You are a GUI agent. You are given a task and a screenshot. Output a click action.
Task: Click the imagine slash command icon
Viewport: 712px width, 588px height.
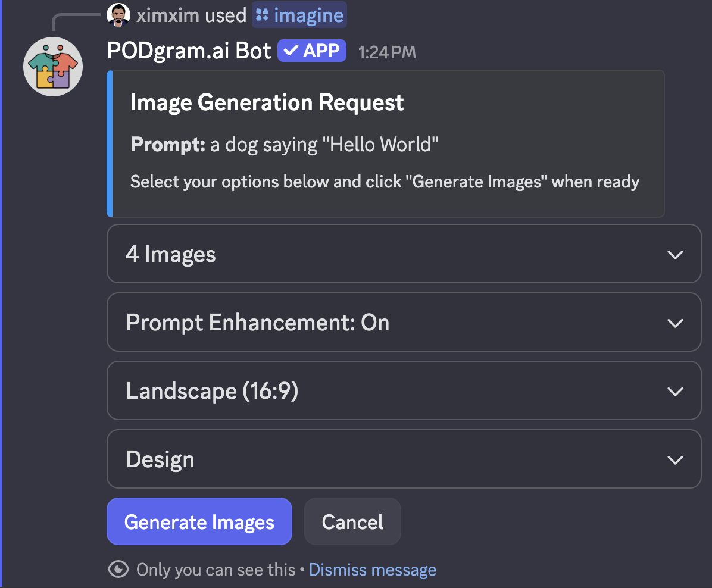pyautogui.click(x=262, y=15)
